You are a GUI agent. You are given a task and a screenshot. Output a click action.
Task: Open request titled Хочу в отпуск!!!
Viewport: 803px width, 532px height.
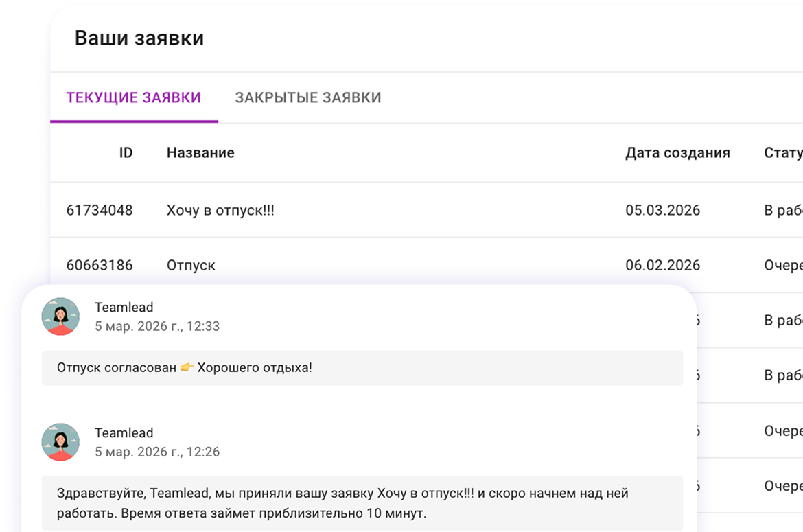click(x=220, y=210)
